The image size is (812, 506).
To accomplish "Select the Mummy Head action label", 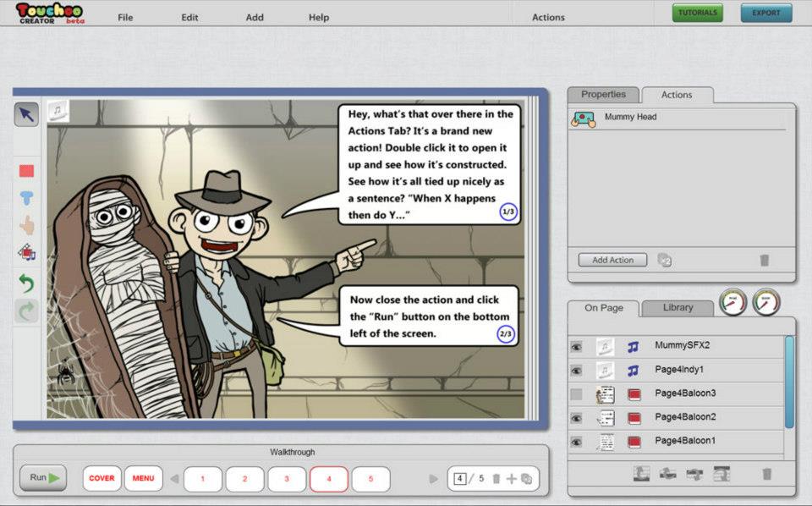I will (x=630, y=117).
